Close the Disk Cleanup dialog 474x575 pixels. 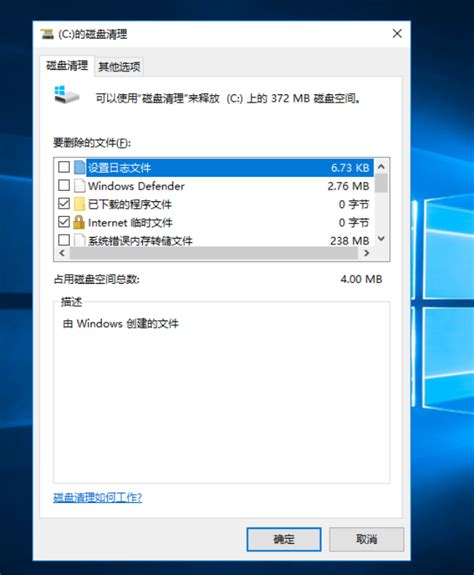click(x=397, y=34)
